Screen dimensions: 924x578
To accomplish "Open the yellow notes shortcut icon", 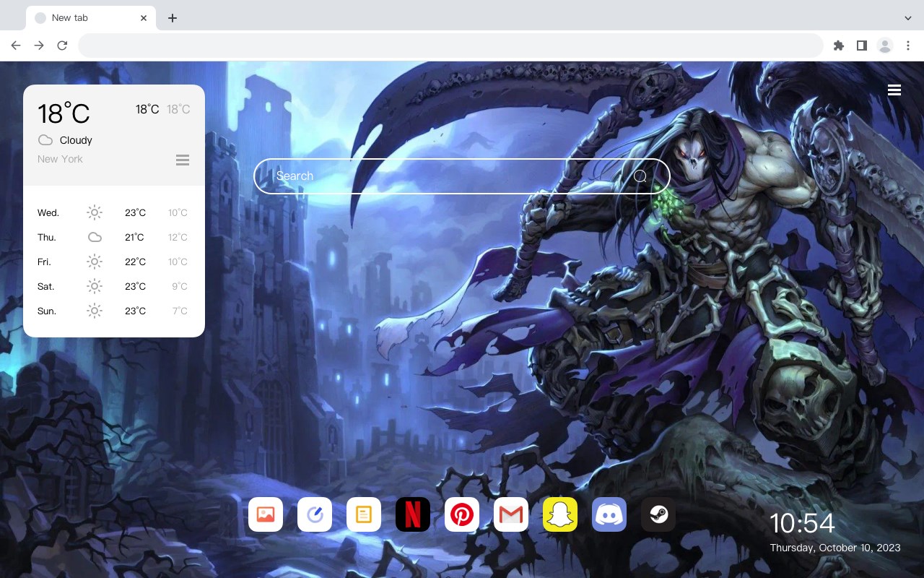I will [x=364, y=514].
